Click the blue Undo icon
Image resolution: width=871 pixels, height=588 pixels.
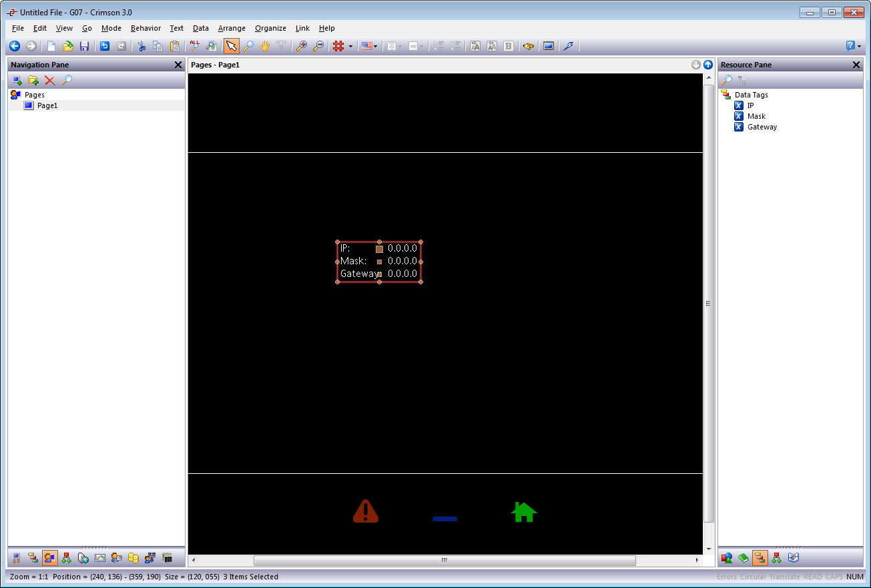105,46
